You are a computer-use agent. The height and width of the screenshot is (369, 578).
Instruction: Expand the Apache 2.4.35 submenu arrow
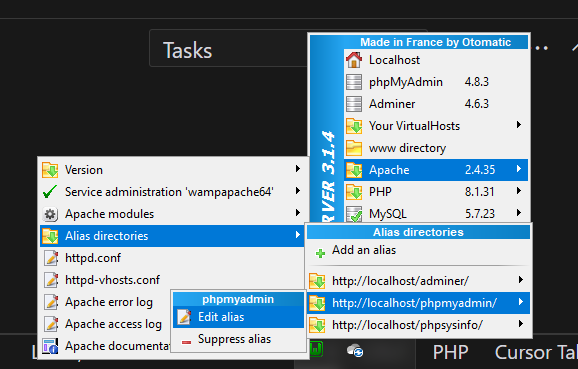519,169
